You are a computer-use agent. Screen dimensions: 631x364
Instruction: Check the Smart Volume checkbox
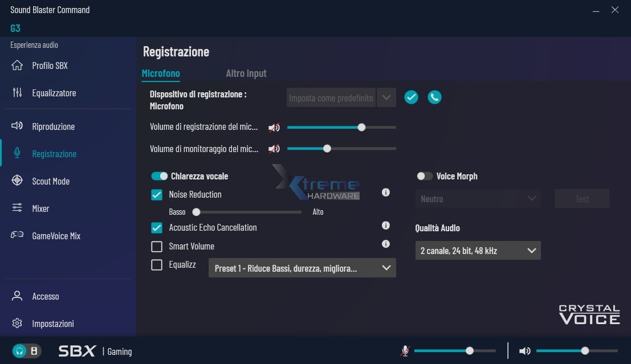157,247
